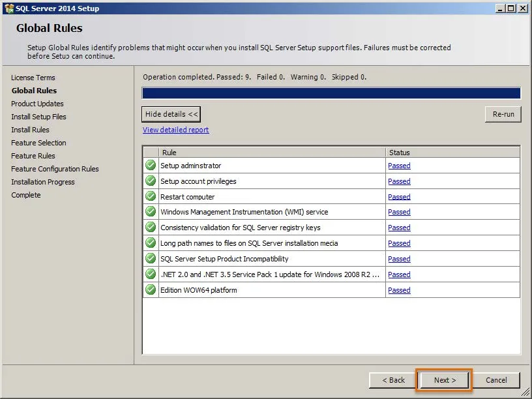532x399 pixels.
Task: Minimize the SQL Server 2014 Setup window
Action: pyautogui.click(x=499, y=8)
